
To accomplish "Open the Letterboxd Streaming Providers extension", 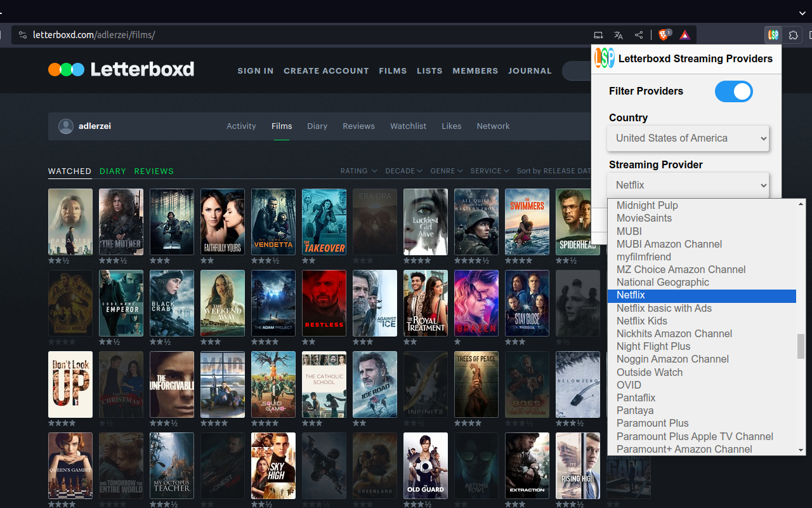I will pos(773,35).
